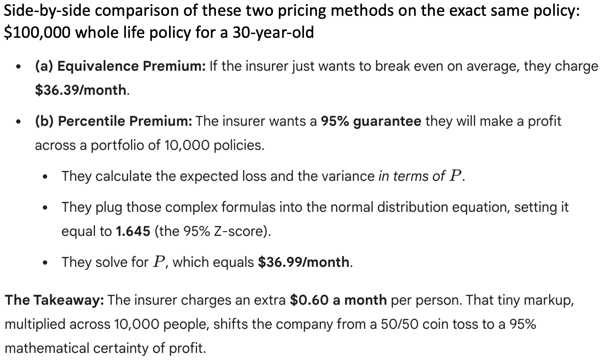Click the bold "$36.99/month" amount

(x=304, y=262)
